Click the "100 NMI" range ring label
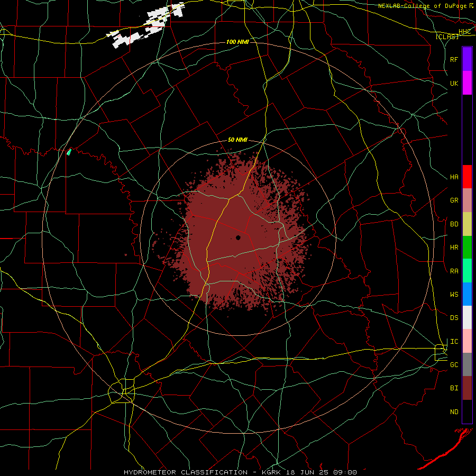476x476 pixels. [x=237, y=42]
